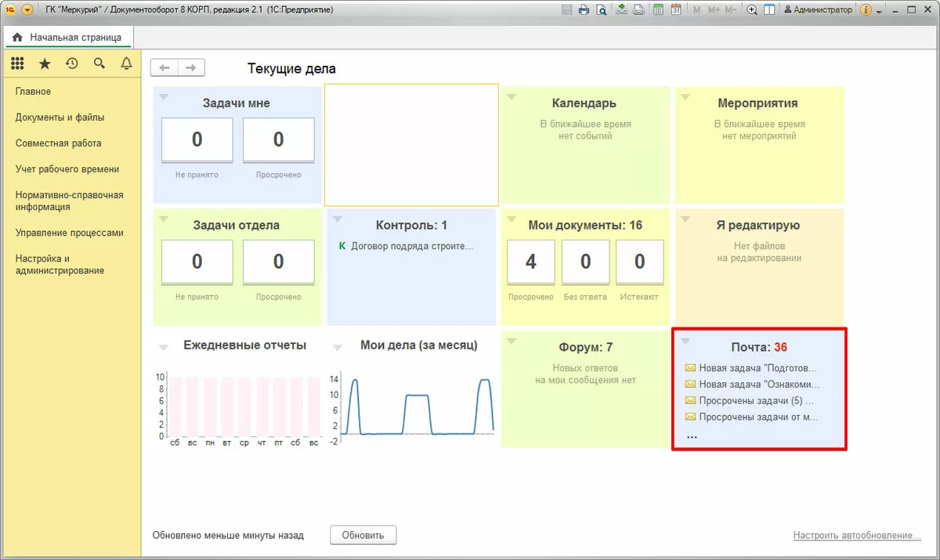Open 'Договор подряда строите...' control item
940x560 pixels.
(412, 246)
